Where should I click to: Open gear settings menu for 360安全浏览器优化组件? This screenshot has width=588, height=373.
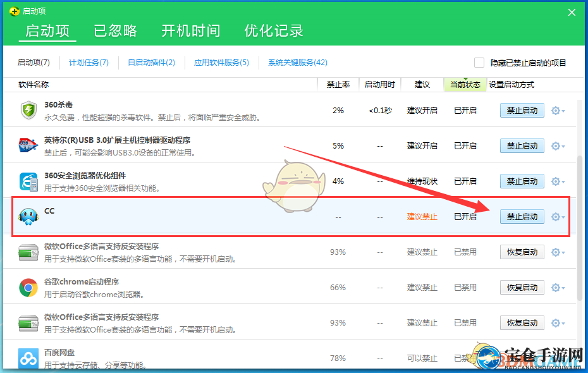558,181
